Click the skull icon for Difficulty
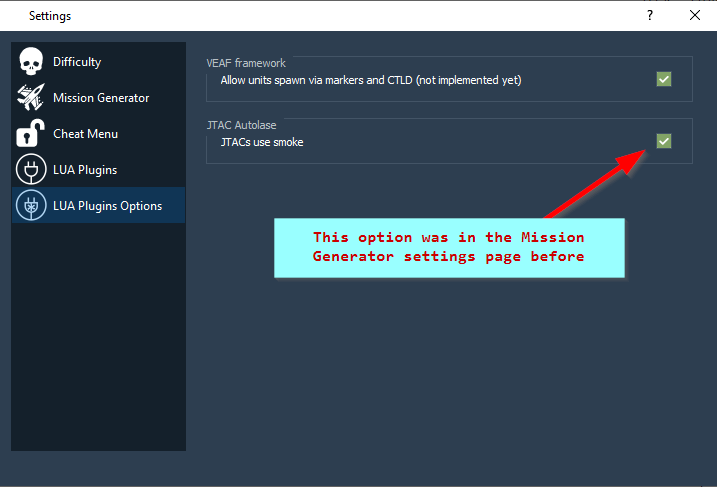 [31, 62]
